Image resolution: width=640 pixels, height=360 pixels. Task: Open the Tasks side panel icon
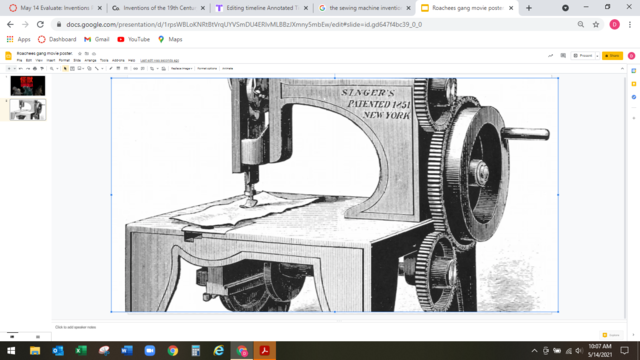pos(633,97)
